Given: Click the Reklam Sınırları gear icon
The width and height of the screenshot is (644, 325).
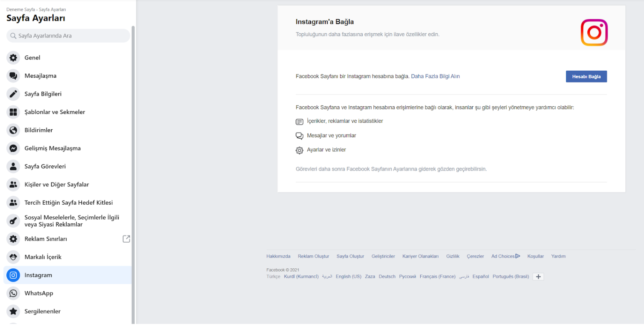Looking at the screenshot, I should (13, 239).
